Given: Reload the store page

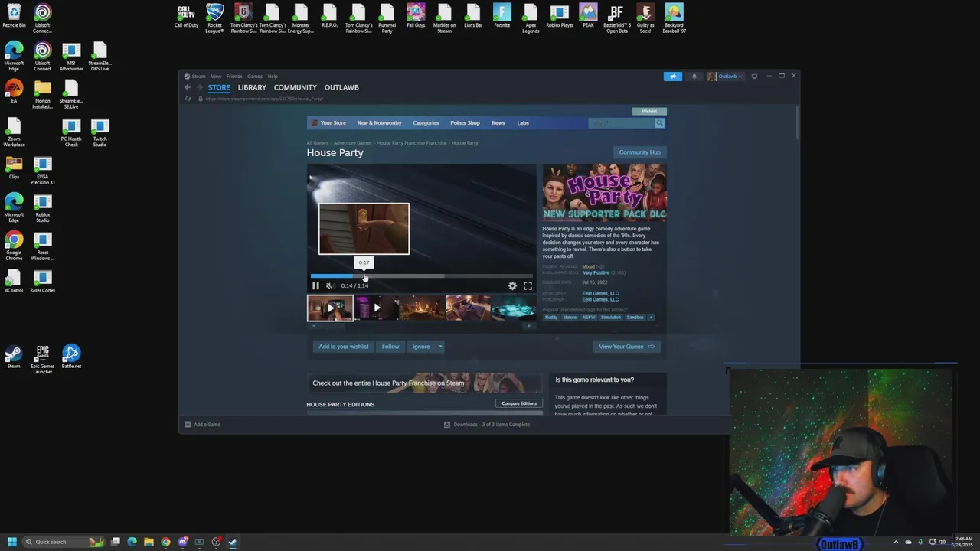Looking at the screenshot, I should 188,99.
